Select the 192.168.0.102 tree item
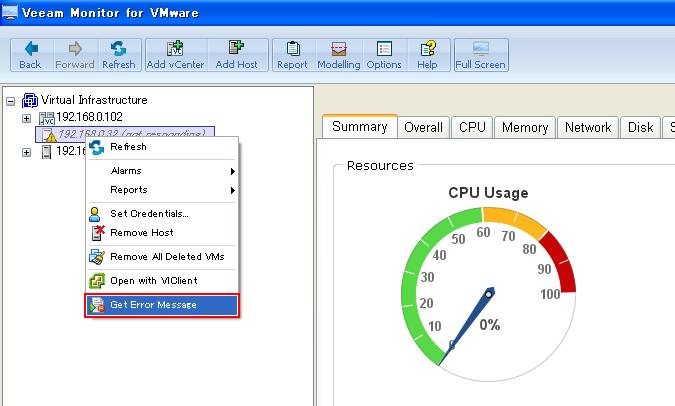Viewport: 675px width, 406px height. (89, 117)
